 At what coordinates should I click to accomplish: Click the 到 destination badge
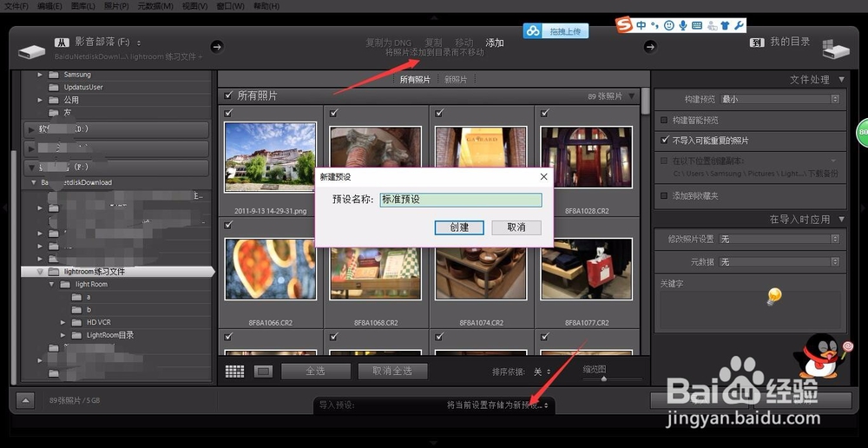(x=757, y=42)
